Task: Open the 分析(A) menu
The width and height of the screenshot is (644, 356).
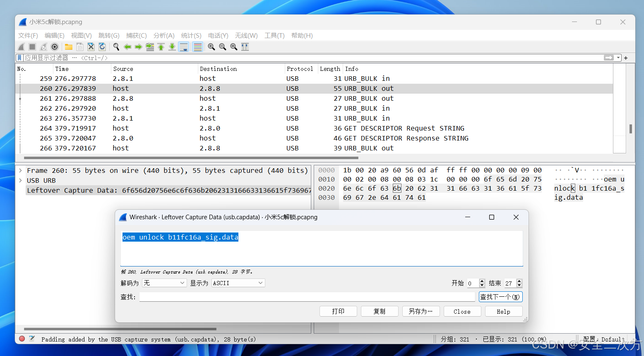Action: (x=164, y=36)
